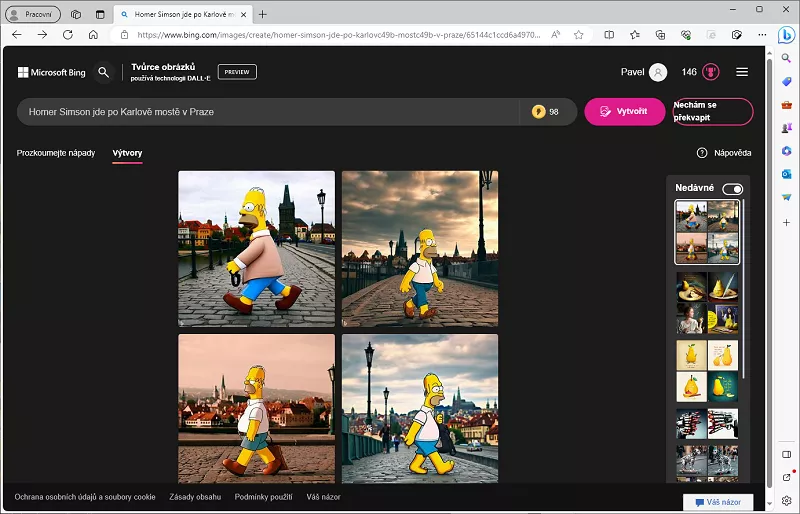Viewport: 800px width, 514px height.
Task: Open the sidebar settings gear
Action: point(787,499)
